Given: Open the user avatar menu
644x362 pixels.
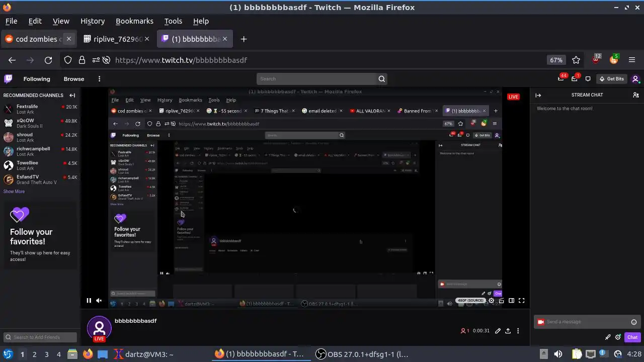Looking at the screenshot, I should (x=635, y=79).
